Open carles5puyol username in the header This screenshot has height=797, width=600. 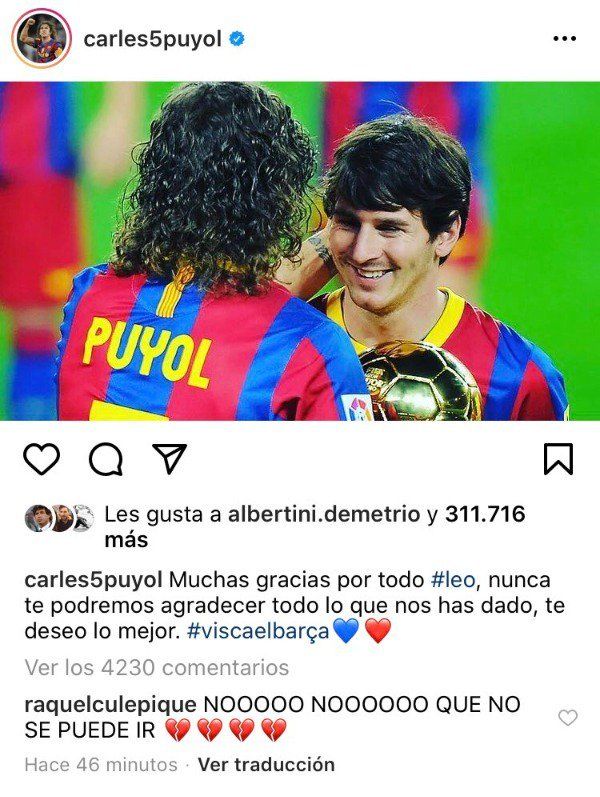pyautogui.click(x=153, y=39)
